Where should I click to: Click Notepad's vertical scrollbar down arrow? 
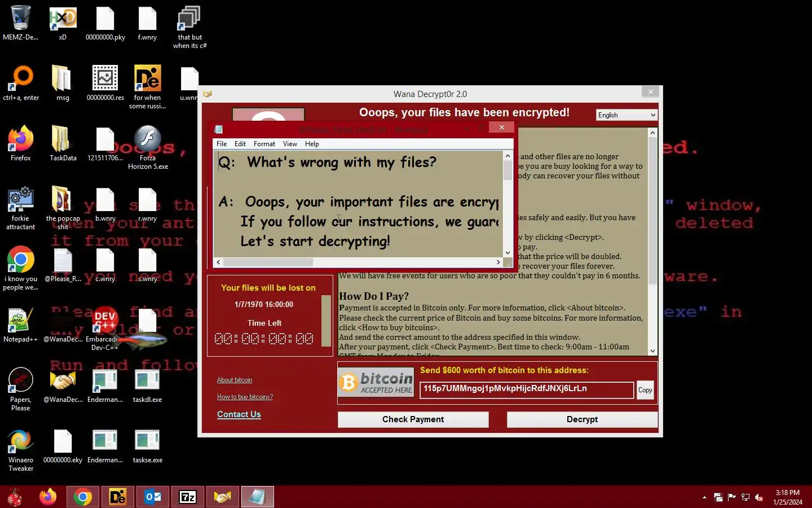coord(507,253)
